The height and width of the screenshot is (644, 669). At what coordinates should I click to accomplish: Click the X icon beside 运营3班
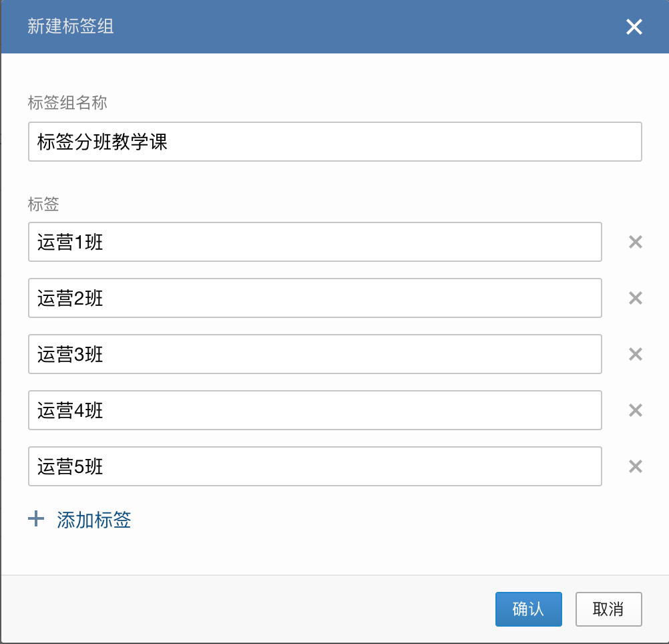(x=636, y=354)
